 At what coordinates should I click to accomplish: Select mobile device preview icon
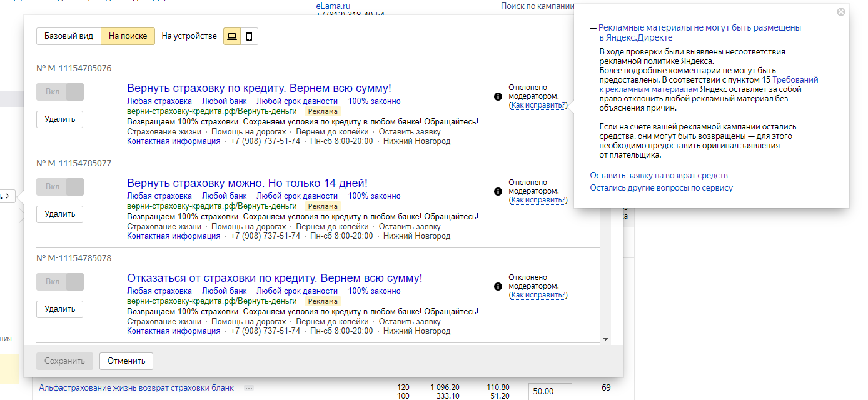tap(249, 36)
